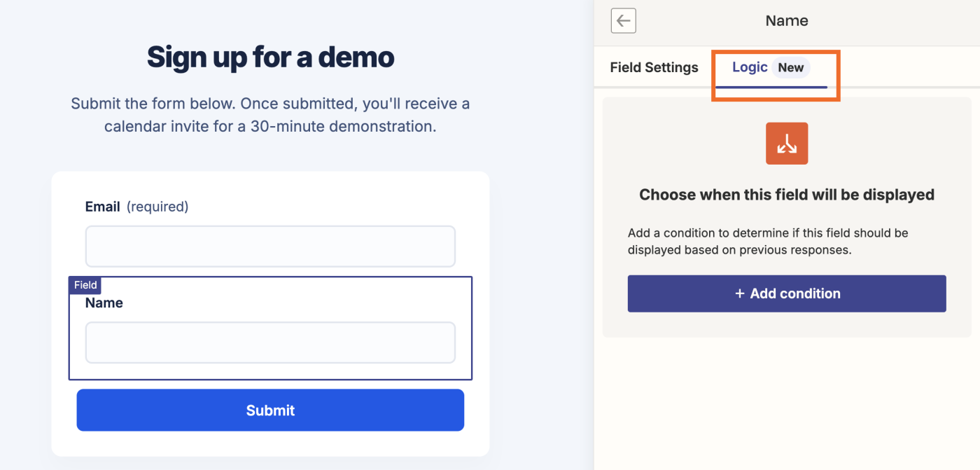Screen dimensions: 980x470
Task: Click the Name title in the panel header
Action: 787,21
